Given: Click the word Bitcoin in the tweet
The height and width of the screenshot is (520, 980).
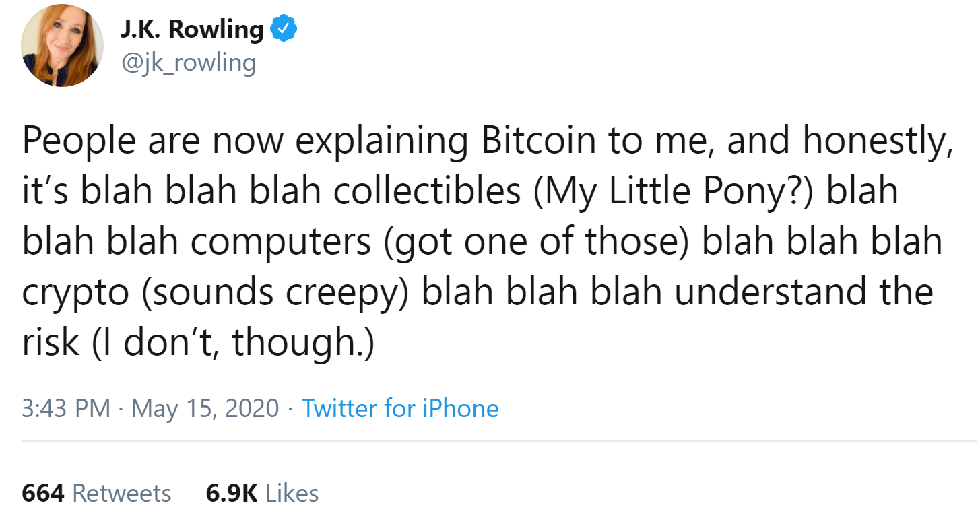Looking at the screenshot, I should point(537,141).
